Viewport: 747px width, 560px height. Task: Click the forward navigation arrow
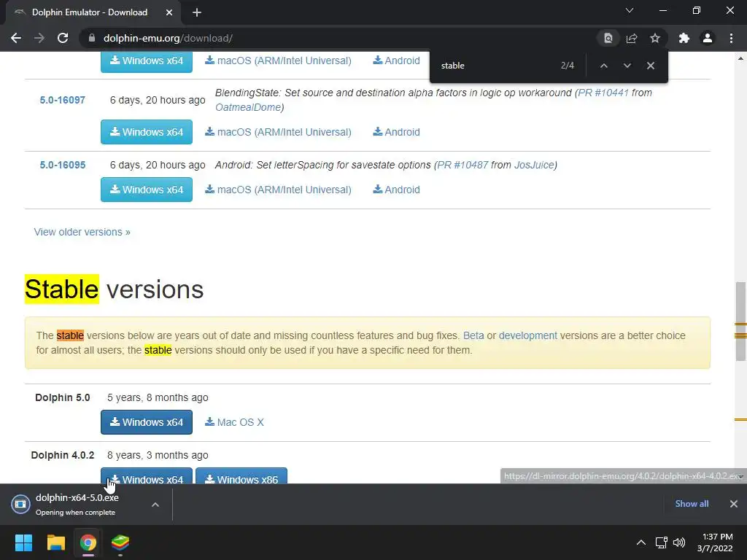[39, 38]
